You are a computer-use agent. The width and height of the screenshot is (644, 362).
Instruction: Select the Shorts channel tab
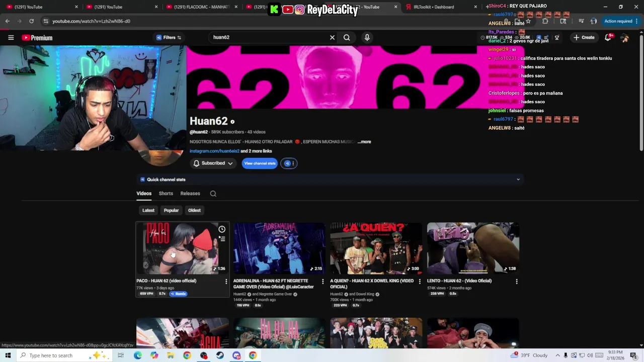[x=166, y=194]
